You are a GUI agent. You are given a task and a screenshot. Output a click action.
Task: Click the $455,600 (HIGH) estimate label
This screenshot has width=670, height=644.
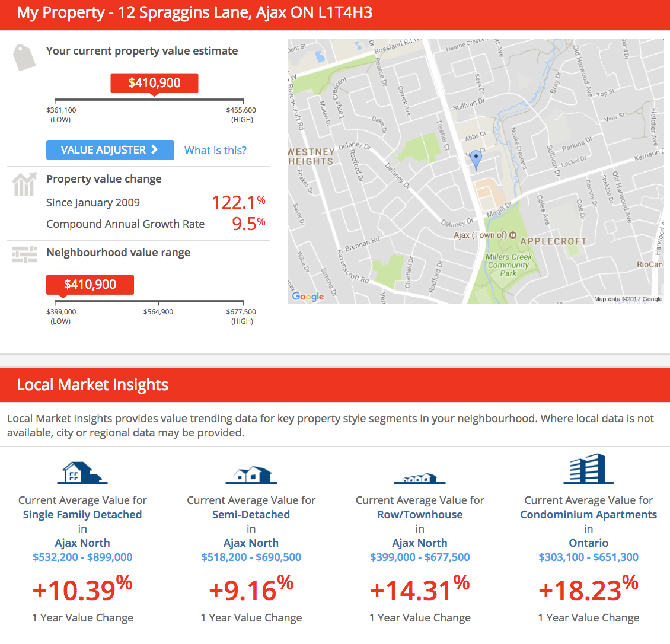click(x=241, y=114)
